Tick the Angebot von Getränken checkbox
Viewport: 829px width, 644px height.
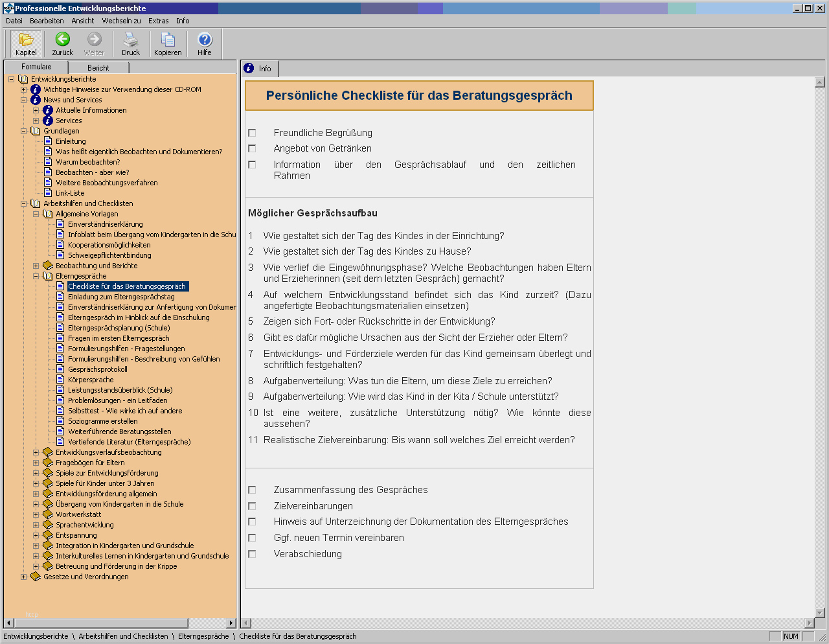point(252,148)
